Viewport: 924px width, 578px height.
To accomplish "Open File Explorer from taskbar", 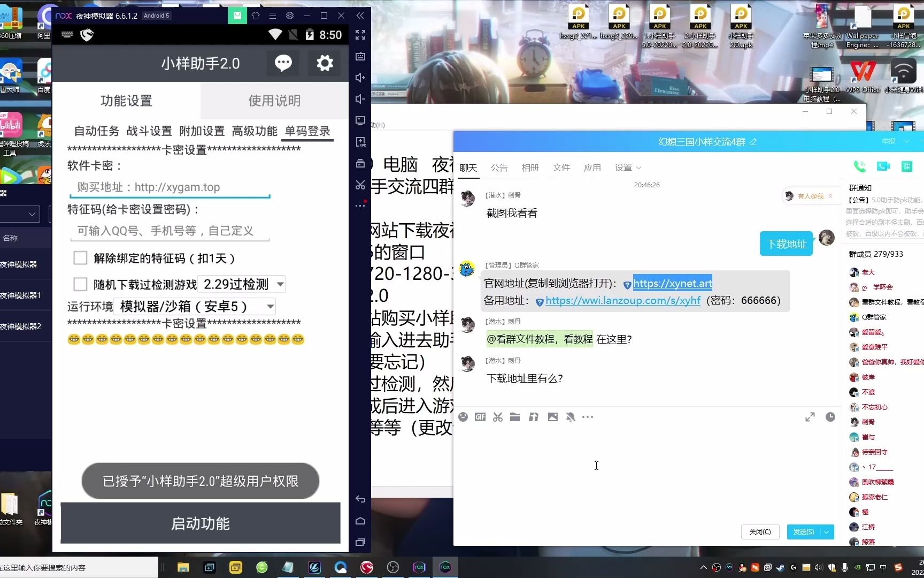I will point(183,567).
